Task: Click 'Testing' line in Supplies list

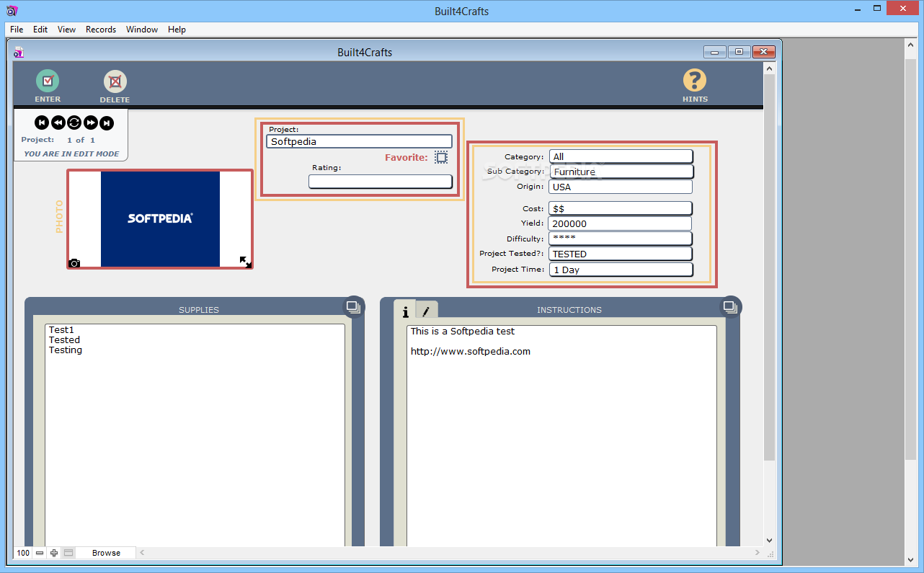Action: click(x=66, y=350)
